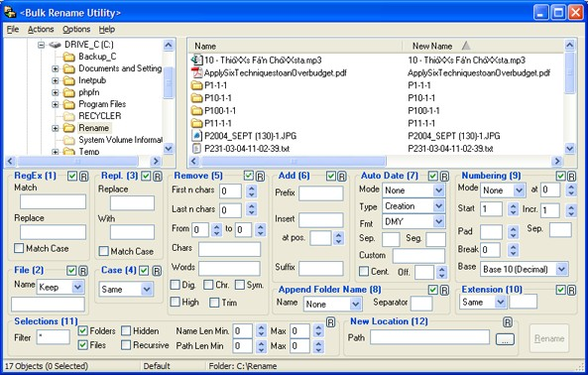
Task: Click the folder icon of P100-1-1
Action: 196,111
